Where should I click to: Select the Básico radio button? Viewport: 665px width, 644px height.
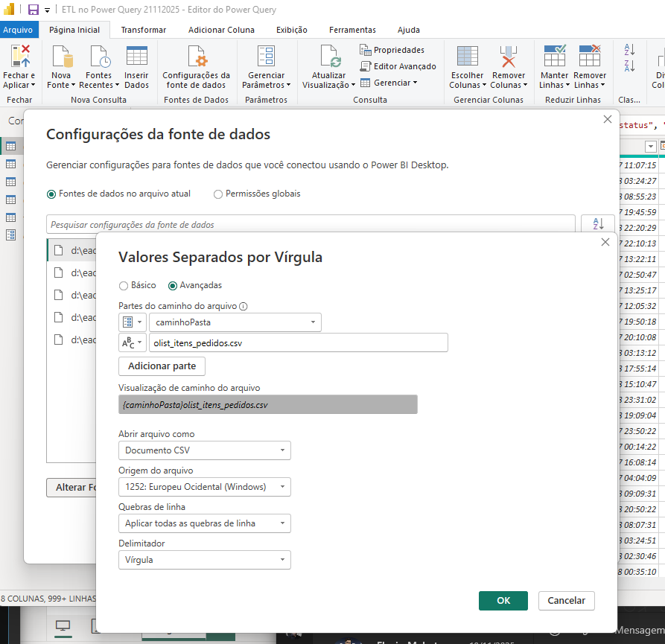click(x=124, y=285)
